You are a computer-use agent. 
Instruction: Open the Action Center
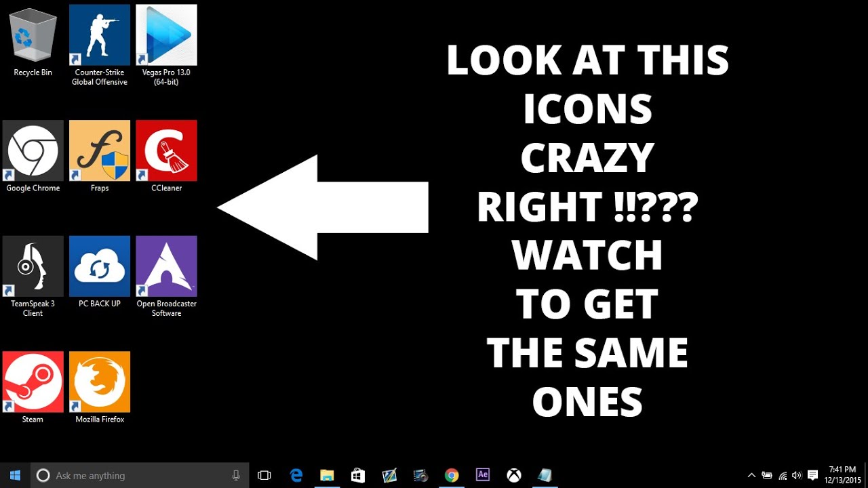(813, 475)
